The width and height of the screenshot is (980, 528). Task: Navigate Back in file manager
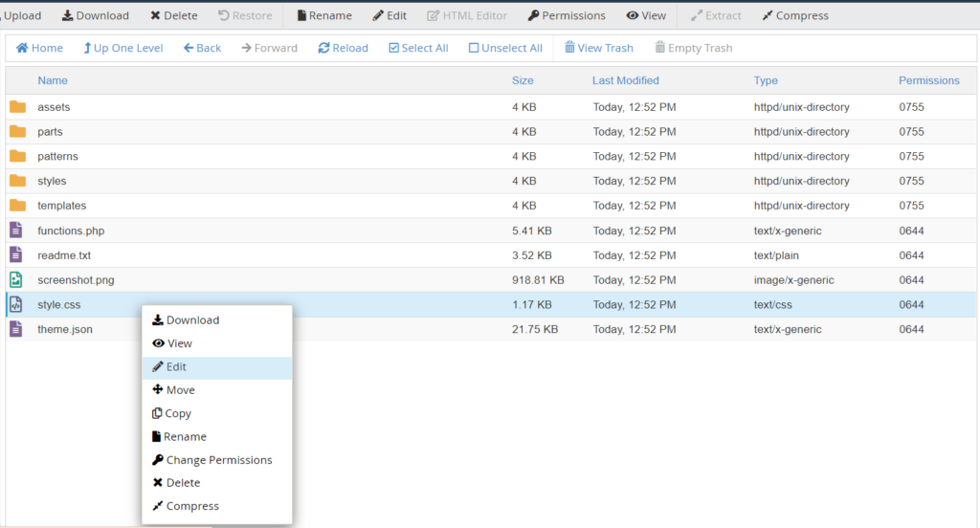(202, 48)
